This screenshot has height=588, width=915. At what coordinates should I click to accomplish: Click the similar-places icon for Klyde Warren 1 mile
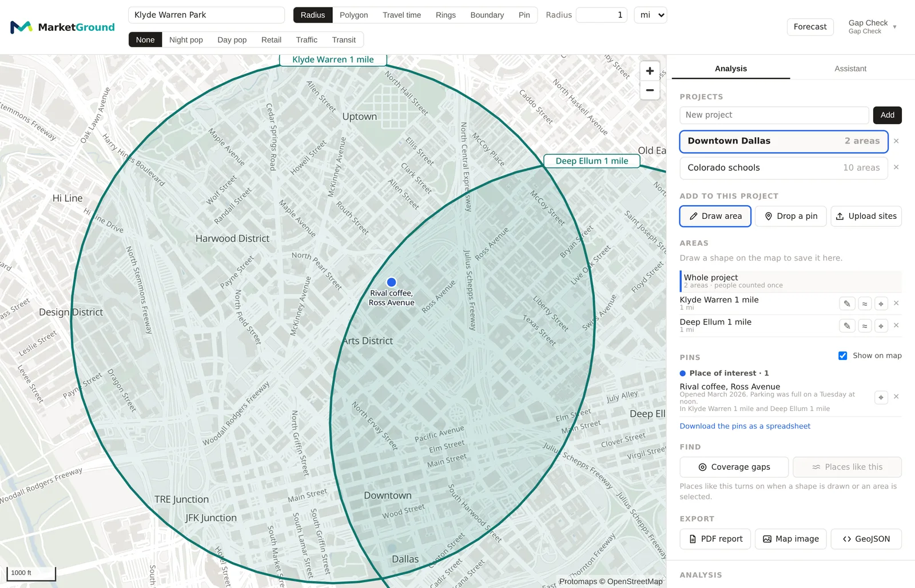[865, 304]
